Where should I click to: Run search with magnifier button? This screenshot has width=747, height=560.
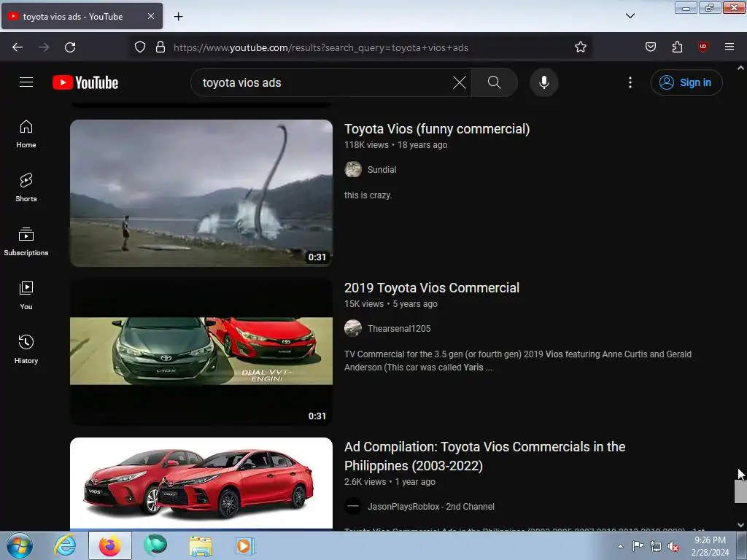pyautogui.click(x=495, y=82)
